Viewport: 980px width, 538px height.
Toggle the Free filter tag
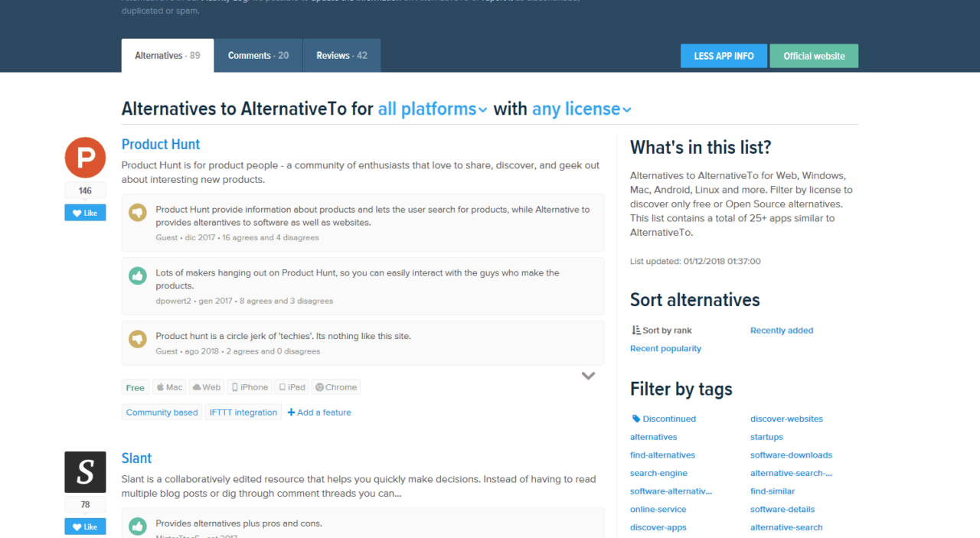tap(135, 386)
